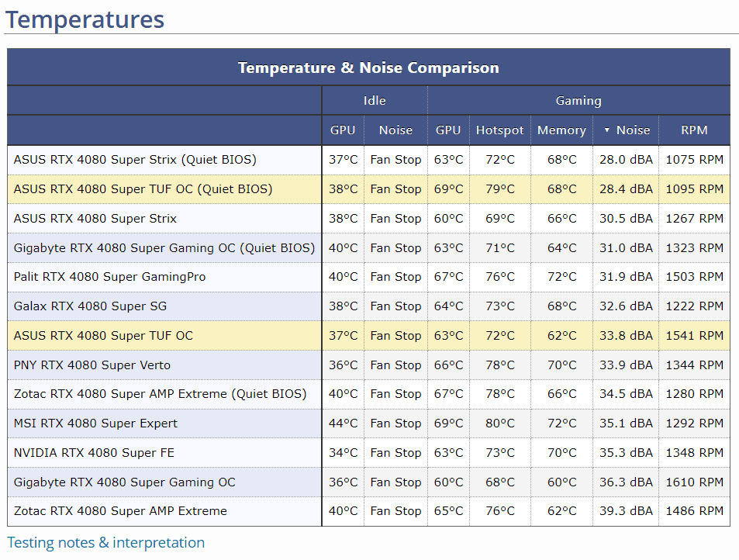Click the Gaming Hotspot column header
This screenshot has width=739, height=560.
point(499,130)
